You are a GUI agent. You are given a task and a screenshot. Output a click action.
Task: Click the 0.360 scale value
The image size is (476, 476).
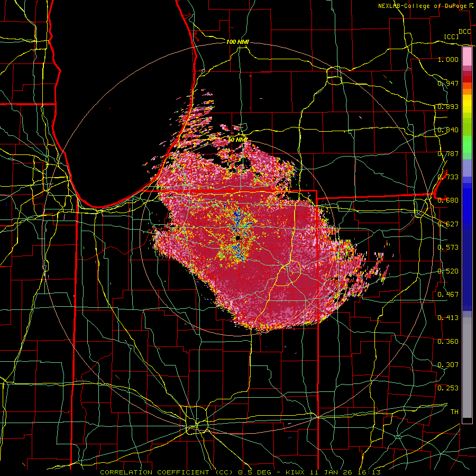tap(448, 342)
